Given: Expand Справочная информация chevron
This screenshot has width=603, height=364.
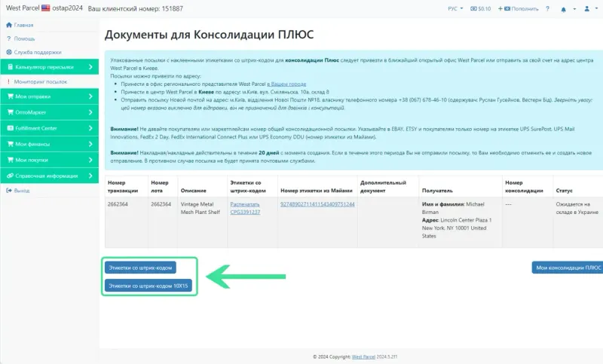Looking at the screenshot, I should [x=90, y=176].
